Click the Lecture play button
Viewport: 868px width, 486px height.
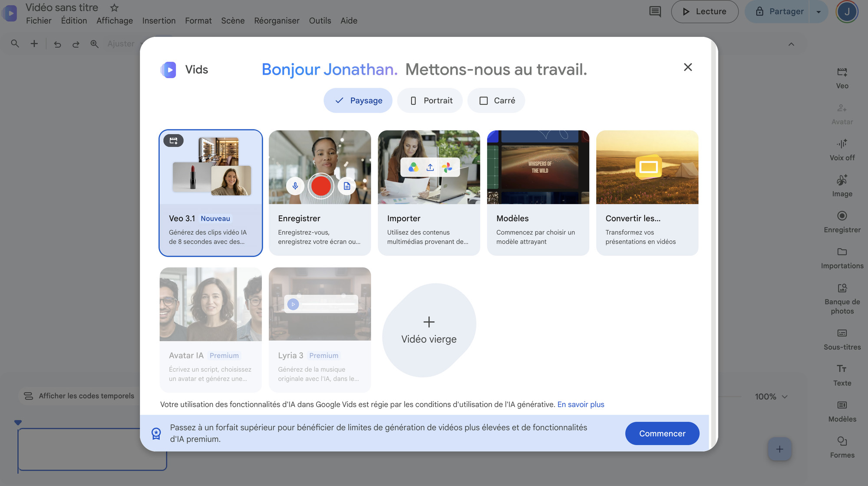pyautogui.click(x=704, y=12)
